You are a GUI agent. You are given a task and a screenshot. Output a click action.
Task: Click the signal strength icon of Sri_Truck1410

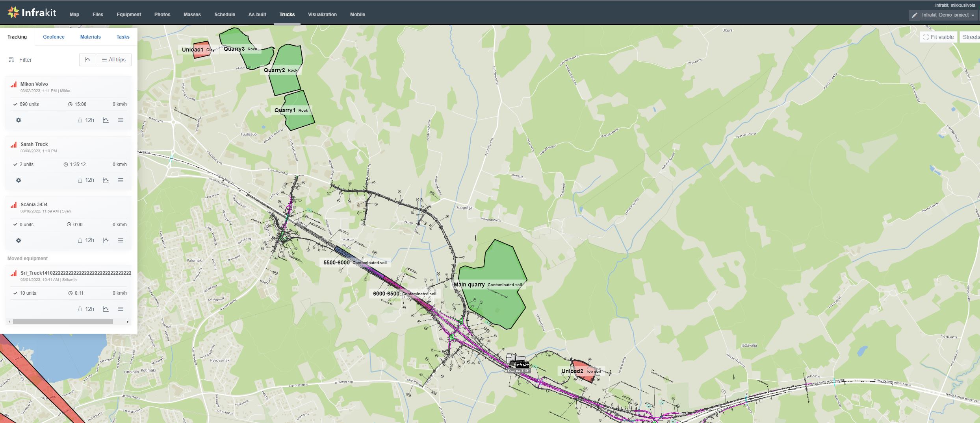14,273
